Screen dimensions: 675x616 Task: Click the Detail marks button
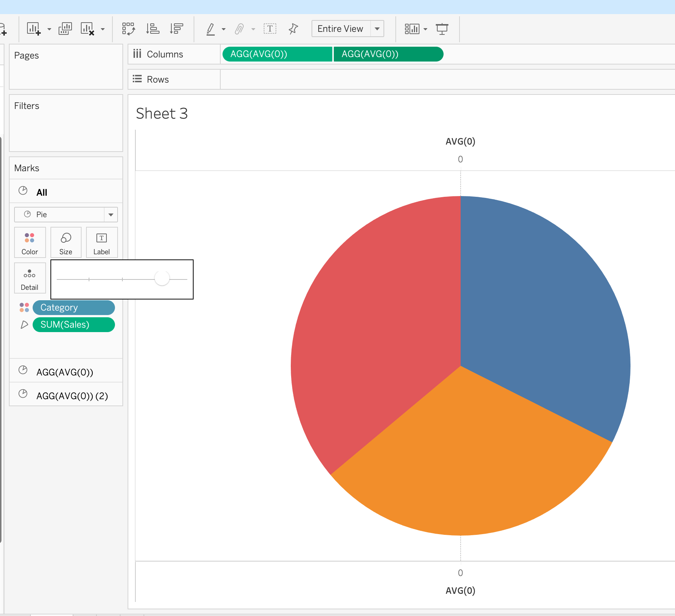click(30, 278)
